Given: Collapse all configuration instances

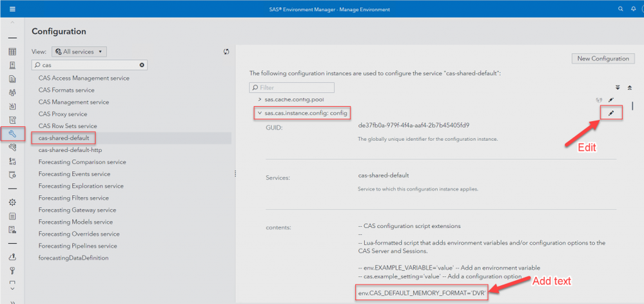Looking at the screenshot, I should coord(629,87).
